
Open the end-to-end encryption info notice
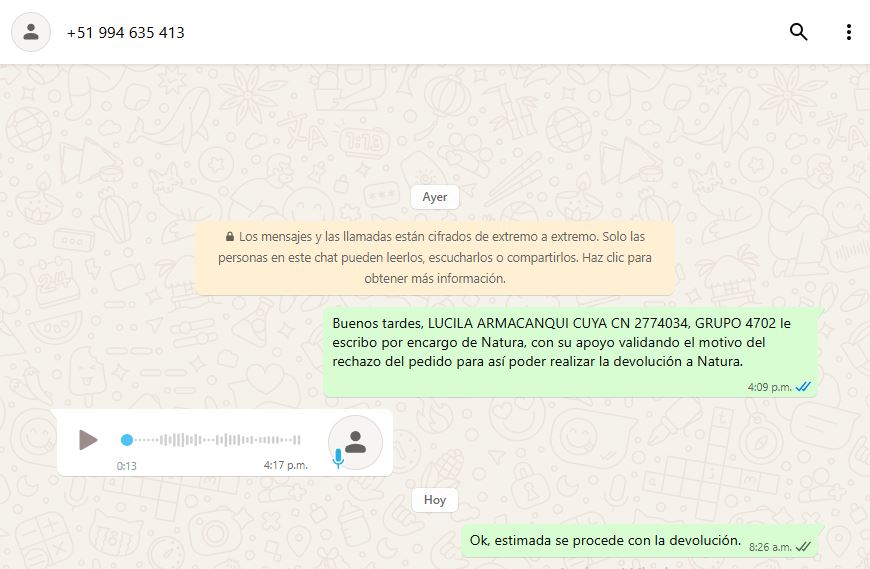tap(435, 258)
